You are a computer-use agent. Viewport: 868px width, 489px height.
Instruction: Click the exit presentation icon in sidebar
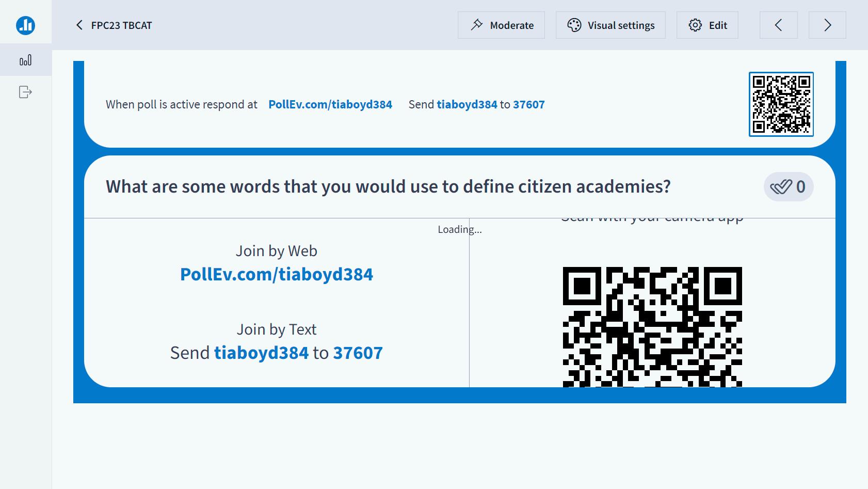[25, 92]
